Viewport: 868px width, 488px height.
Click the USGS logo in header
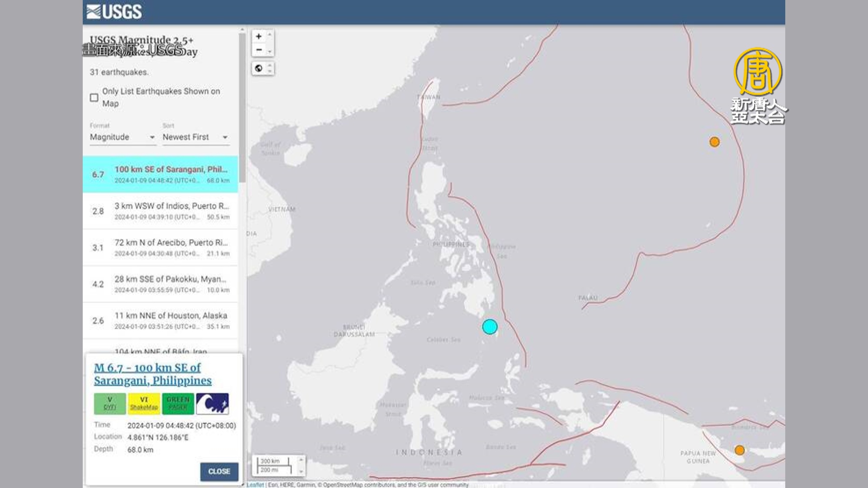point(114,12)
